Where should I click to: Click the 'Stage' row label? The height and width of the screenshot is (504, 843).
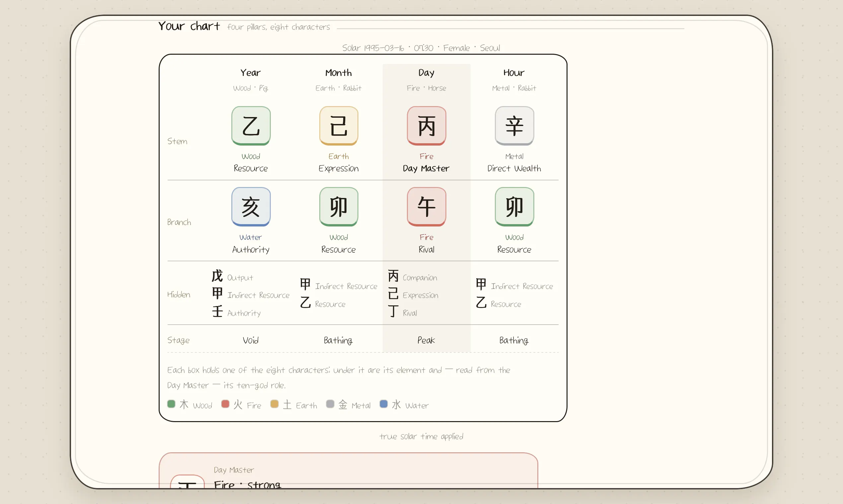pos(179,340)
